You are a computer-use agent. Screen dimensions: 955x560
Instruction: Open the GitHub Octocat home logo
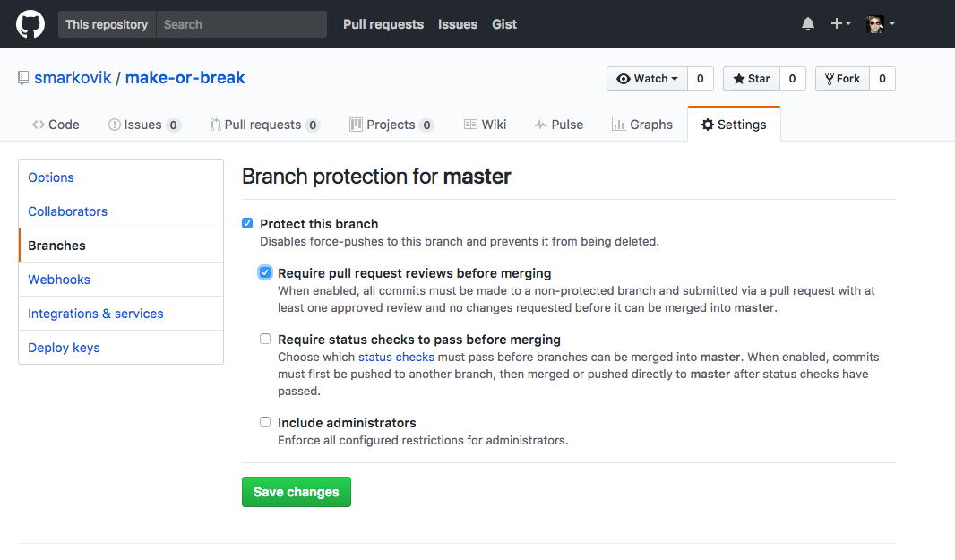tap(30, 24)
